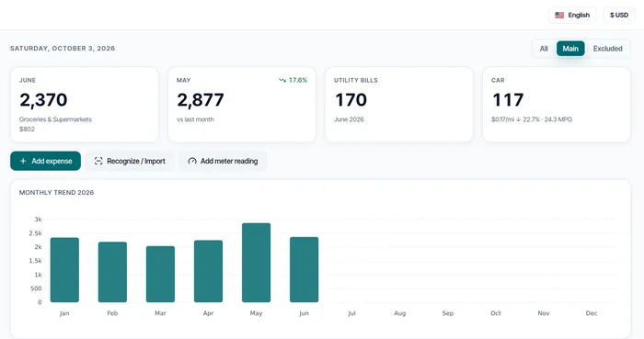Click the Recognize / Import button
The image size is (644, 339).
(130, 161)
